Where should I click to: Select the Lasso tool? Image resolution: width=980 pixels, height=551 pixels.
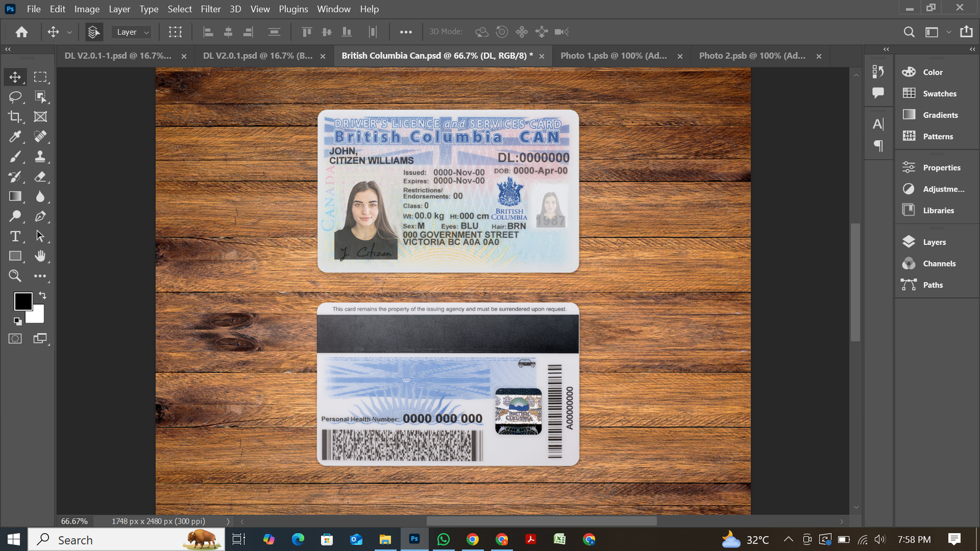pyautogui.click(x=15, y=97)
